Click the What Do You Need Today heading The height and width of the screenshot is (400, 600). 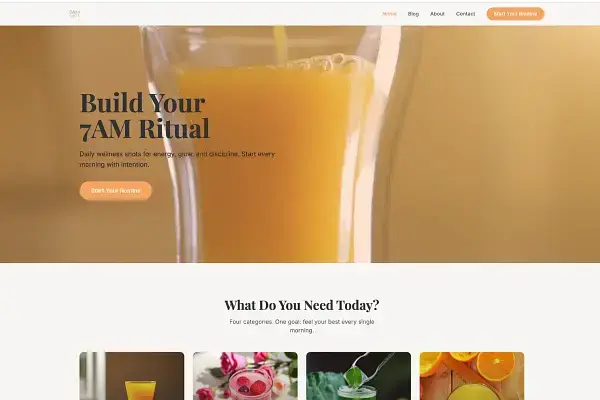pos(302,305)
